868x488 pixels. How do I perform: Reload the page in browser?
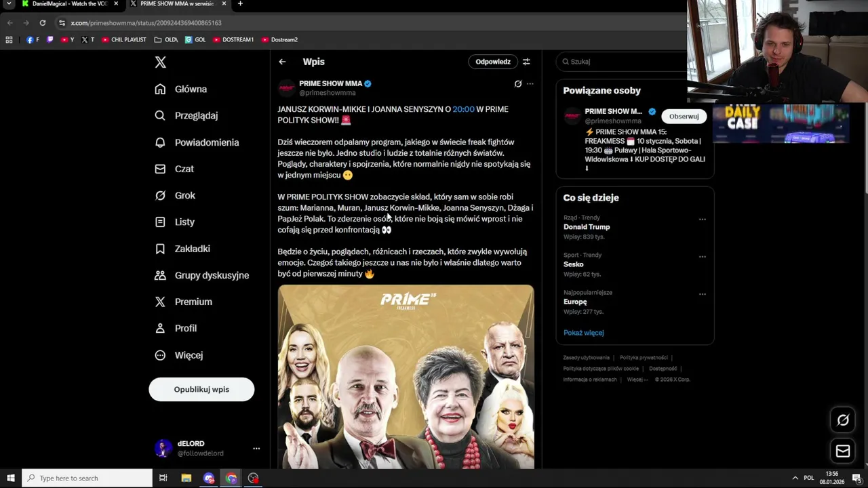click(x=43, y=23)
